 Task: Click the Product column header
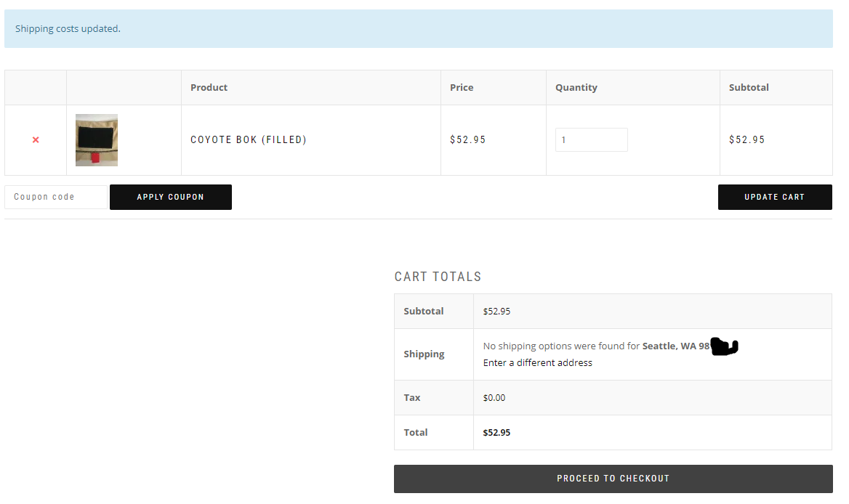pyautogui.click(x=209, y=87)
